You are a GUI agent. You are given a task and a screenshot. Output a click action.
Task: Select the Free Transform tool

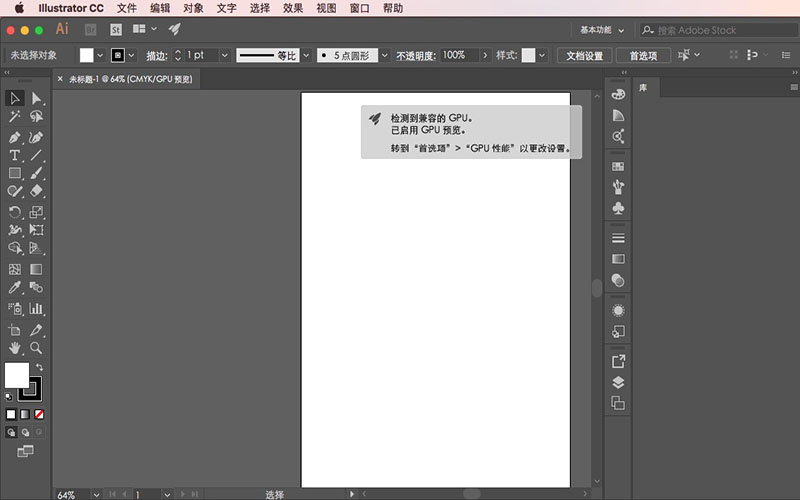(x=36, y=230)
